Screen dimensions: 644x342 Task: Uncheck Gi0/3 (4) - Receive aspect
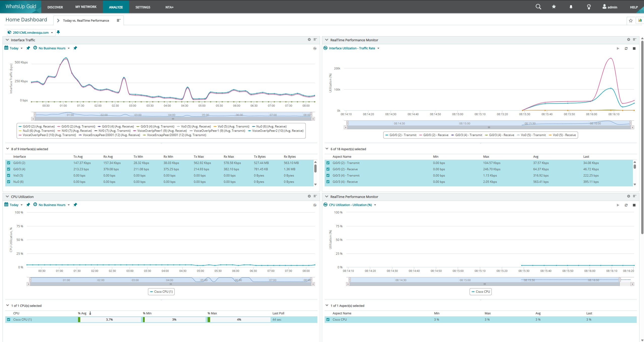click(x=328, y=182)
